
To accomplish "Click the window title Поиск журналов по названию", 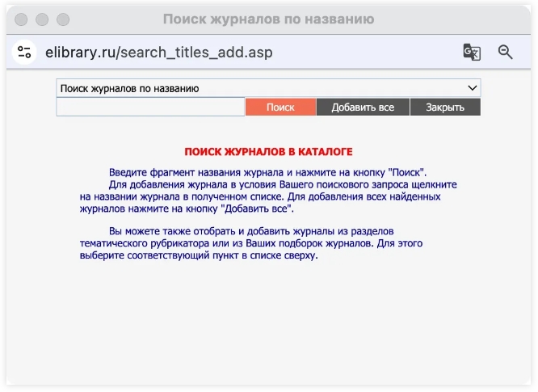I will click(268, 19).
